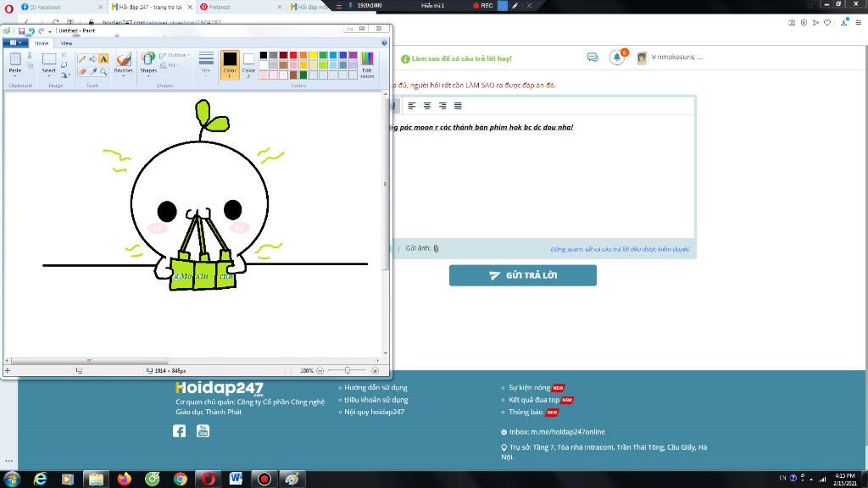This screenshot has width=868, height=488.
Task: Open Điều khoản sử dụng link
Action: 376,400
